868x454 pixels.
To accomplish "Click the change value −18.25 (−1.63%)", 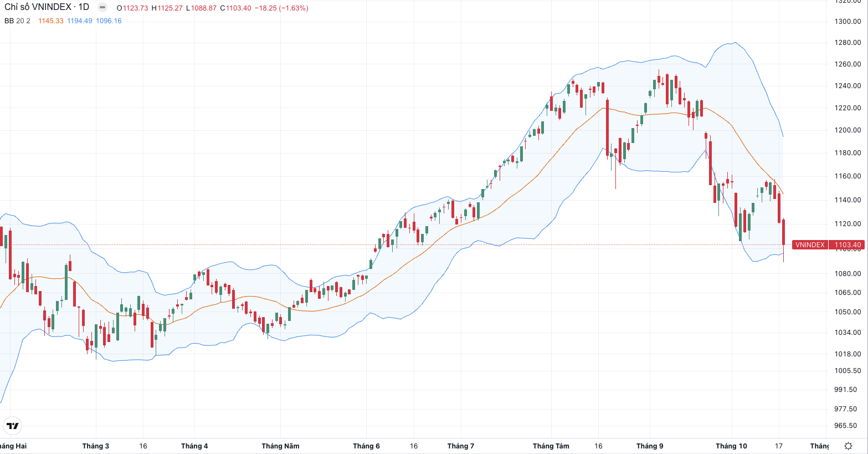I will pos(281,8).
